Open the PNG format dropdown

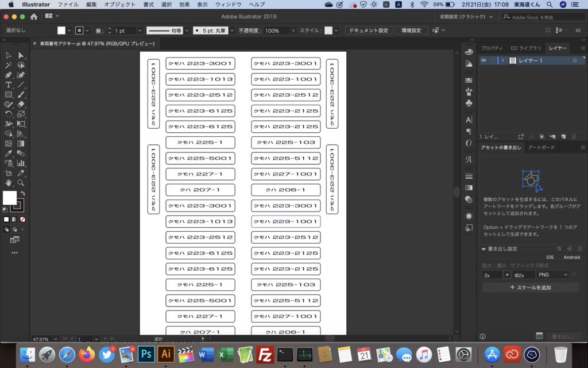point(553,275)
